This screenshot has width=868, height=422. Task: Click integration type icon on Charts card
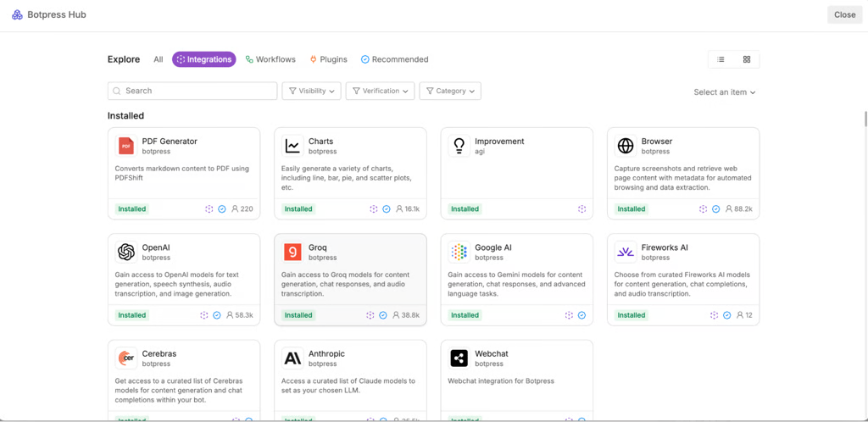click(x=374, y=209)
